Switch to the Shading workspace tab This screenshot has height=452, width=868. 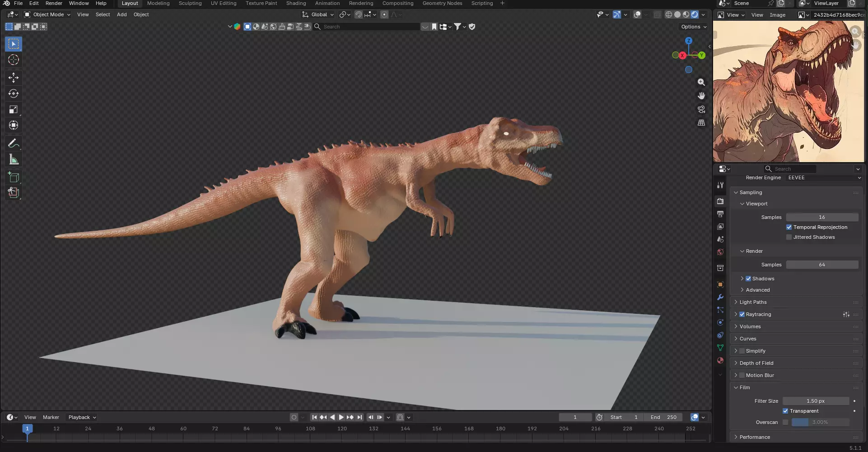click(x=296, y=3)
